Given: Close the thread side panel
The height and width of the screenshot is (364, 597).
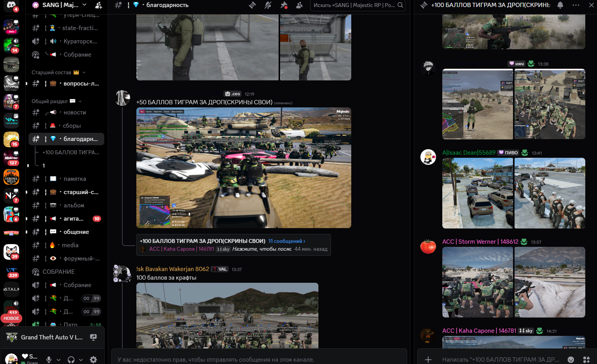Looking at the screenshot, I should [591, 5].
